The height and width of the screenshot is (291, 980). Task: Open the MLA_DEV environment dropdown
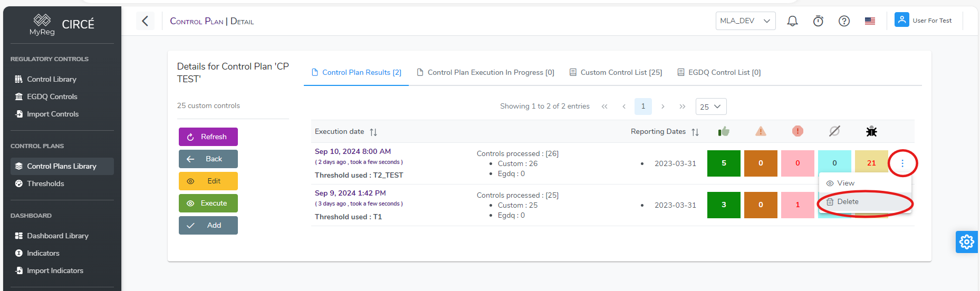coord(745,21)
